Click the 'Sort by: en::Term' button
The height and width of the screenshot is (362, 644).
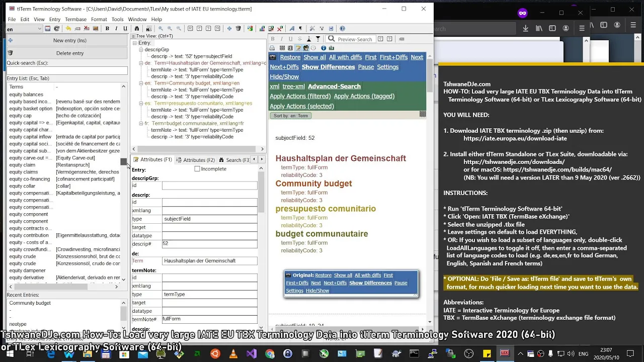(x=291, y=116)
